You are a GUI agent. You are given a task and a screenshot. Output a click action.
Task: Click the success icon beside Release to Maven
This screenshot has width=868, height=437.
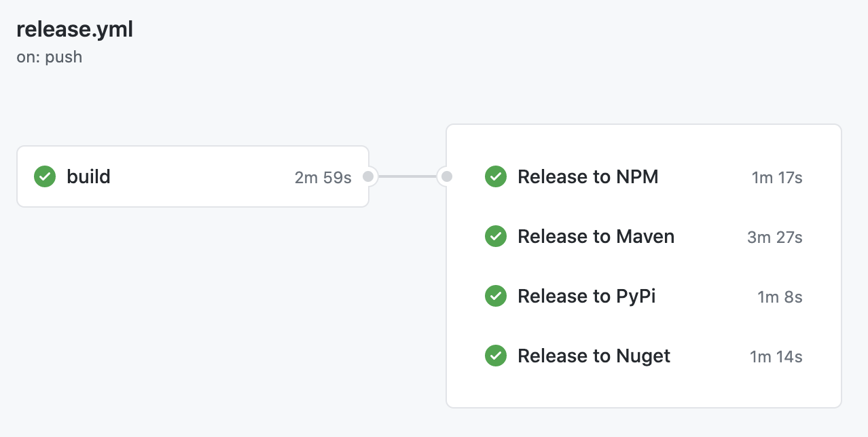coord(496,236)
